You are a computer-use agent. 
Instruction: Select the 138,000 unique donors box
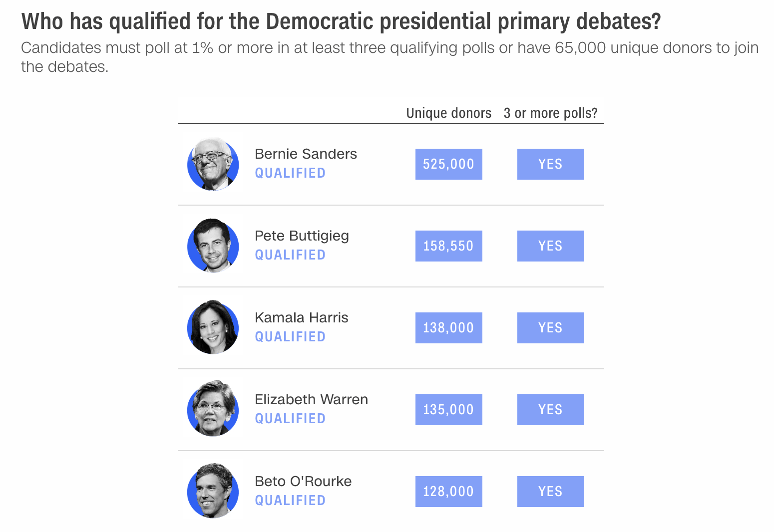tap(448, 328)
